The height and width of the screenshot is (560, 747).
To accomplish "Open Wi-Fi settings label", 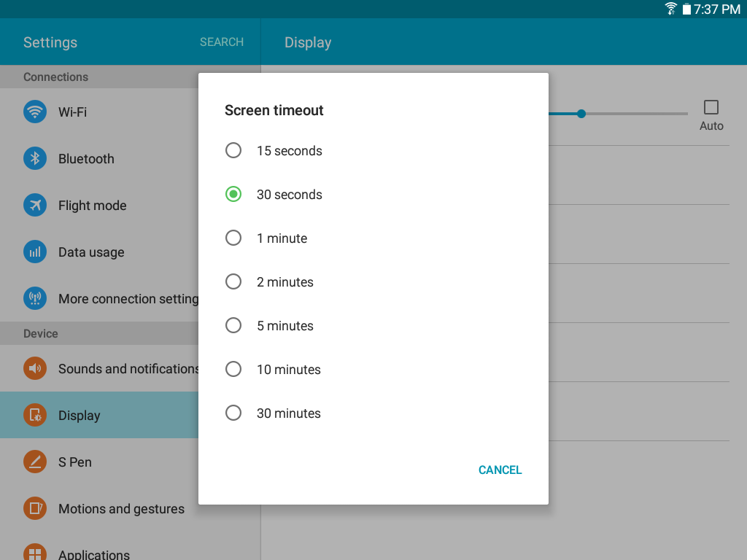I will [x=72, y=112].
